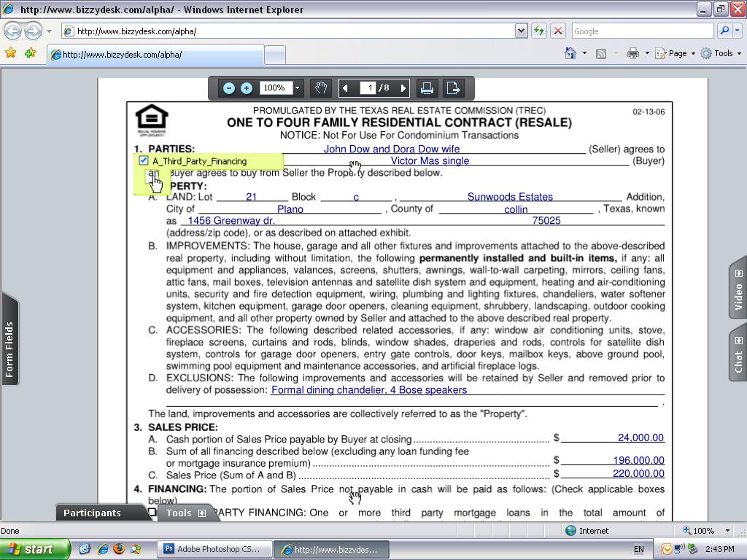Click the Victor Mas single buyer field
This screenshot has height=560, width=747.
(x=430, y=161)
